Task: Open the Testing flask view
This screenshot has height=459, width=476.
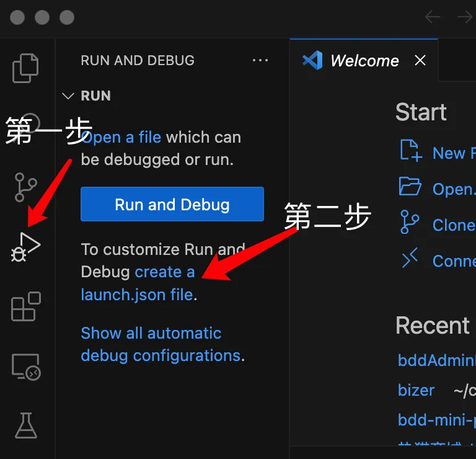Action: (26, 426)
